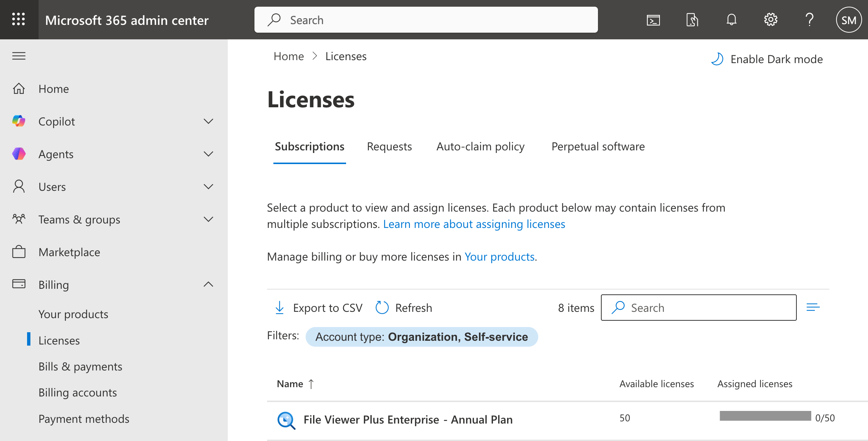Open the feedback icon in the top bar
The image size is (868, 441).
click(x=692, y=20)
